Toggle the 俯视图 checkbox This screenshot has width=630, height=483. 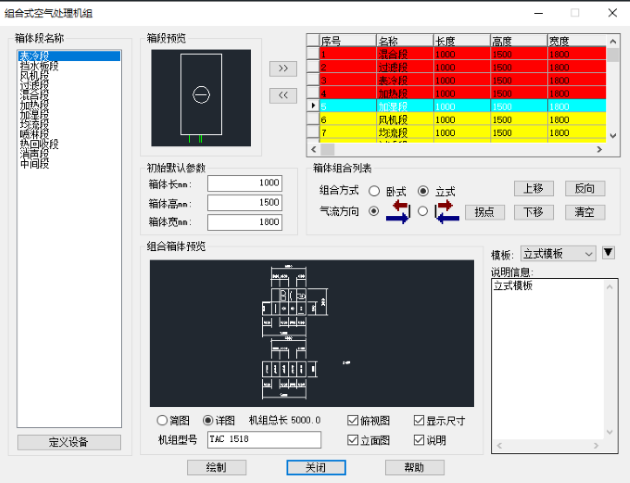click(353, 420)
